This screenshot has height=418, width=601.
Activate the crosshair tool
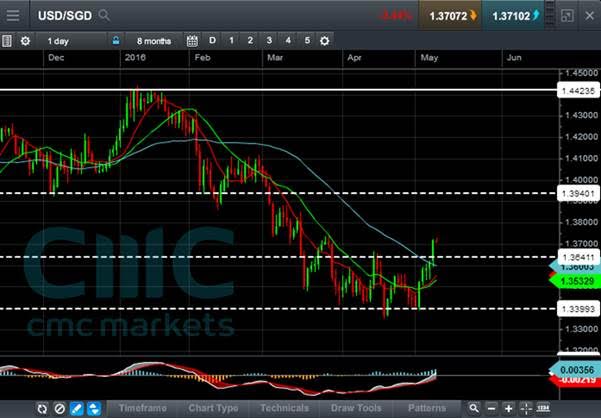[x=526, y=409]
